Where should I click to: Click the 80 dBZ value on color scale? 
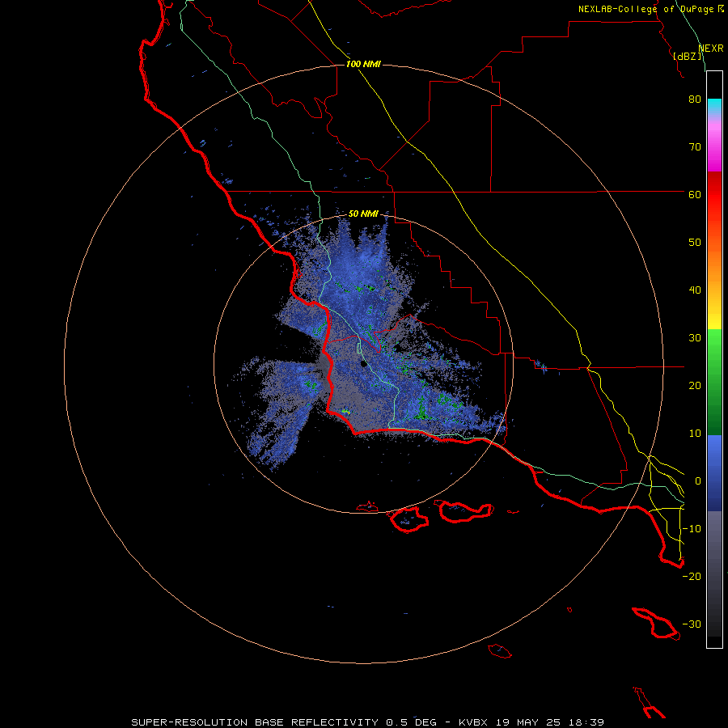[x=695, y=99]
